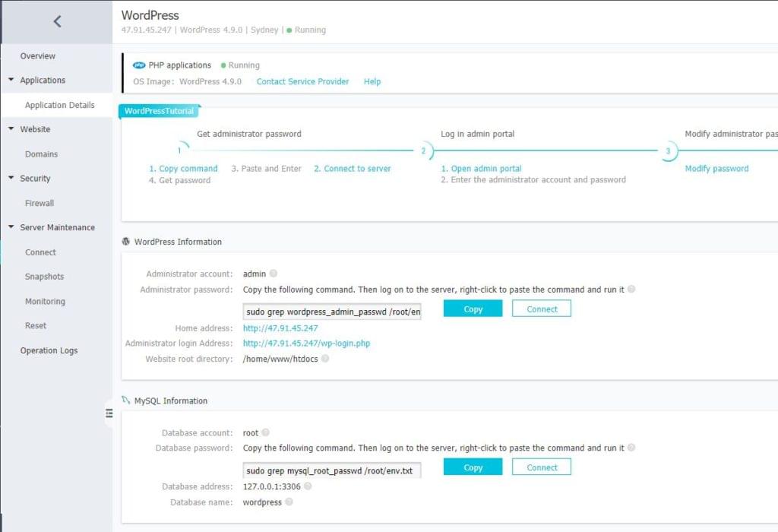
Task: Collapse the Server Maintenance section
Action: [x=11, y=227]
